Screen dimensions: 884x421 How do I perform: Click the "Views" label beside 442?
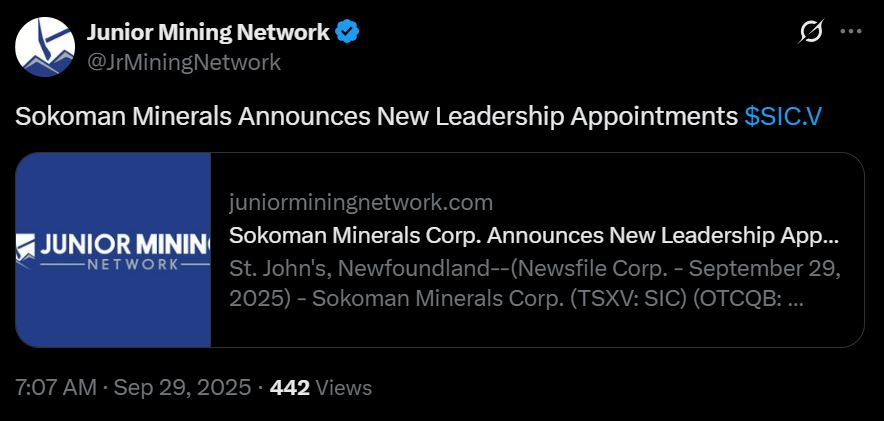(343, 388)
